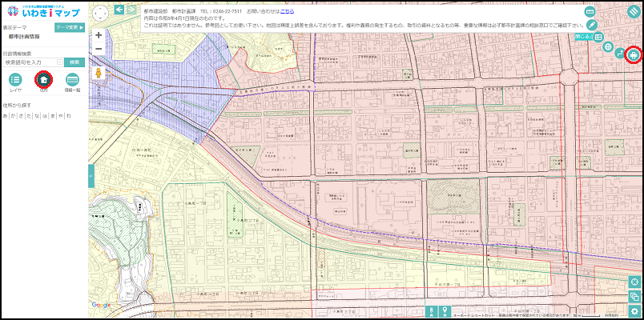Zoom in with the plus button
This screenshot has height=320, width=644.
click(x=99, y=35)
